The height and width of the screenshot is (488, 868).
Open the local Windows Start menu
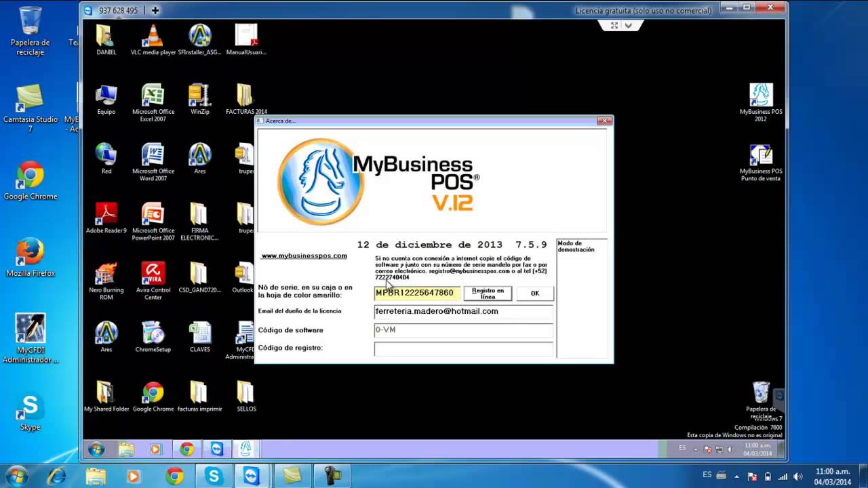click(x=16, y=476)
